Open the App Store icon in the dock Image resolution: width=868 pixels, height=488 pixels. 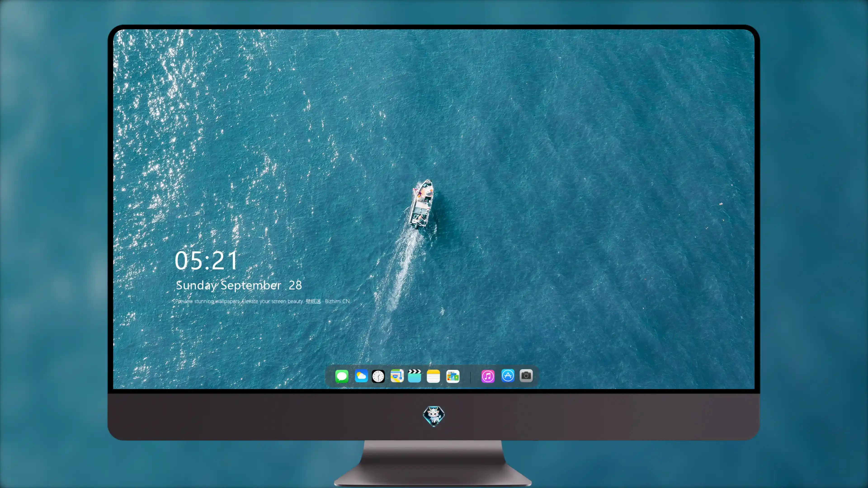pyautogui.click(x=508, y=375)
